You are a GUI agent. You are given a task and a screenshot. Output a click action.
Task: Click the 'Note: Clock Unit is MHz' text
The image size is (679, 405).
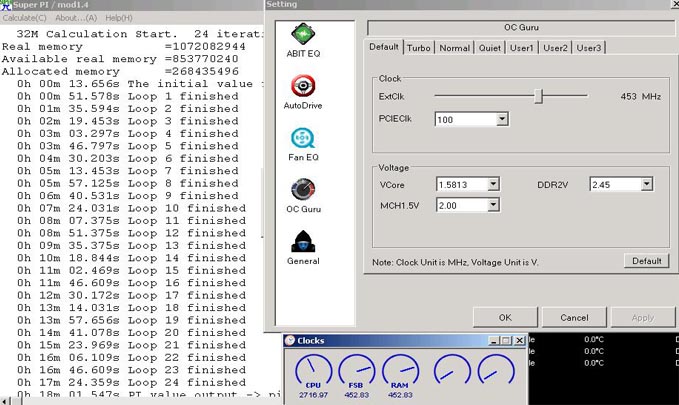tap(455, 262)
